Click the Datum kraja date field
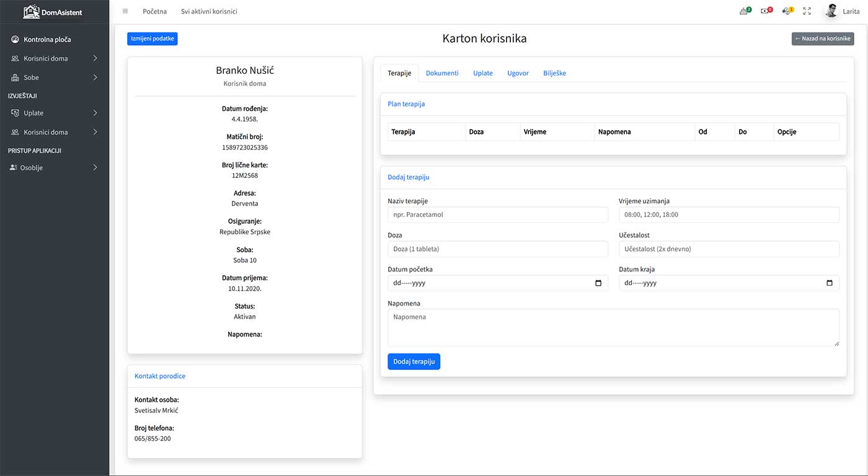This screenshot has width=868, height=476. coord(729,283)
